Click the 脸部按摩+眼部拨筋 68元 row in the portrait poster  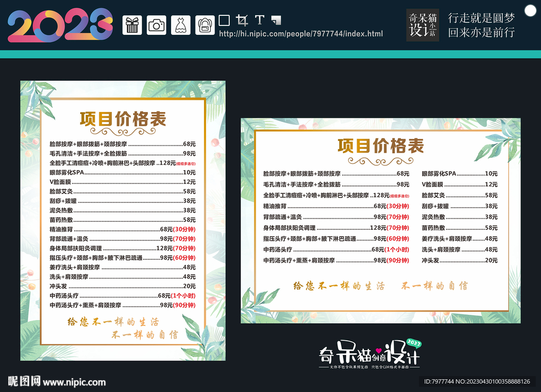(x=123, y=144)
